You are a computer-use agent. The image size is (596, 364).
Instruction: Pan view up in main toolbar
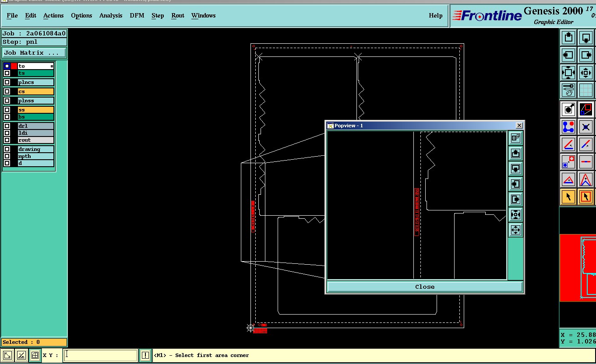coord(568,38)
